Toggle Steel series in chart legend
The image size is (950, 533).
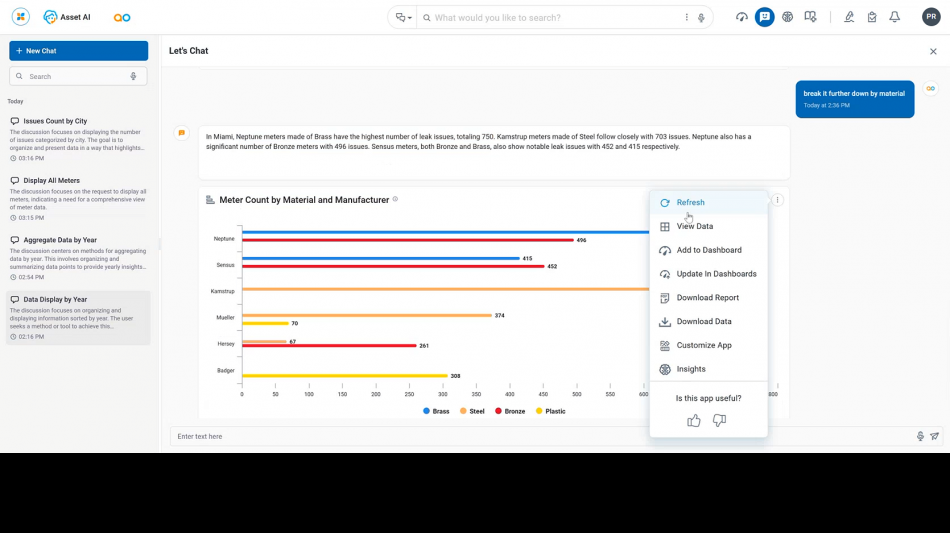(x=471, y=411)
